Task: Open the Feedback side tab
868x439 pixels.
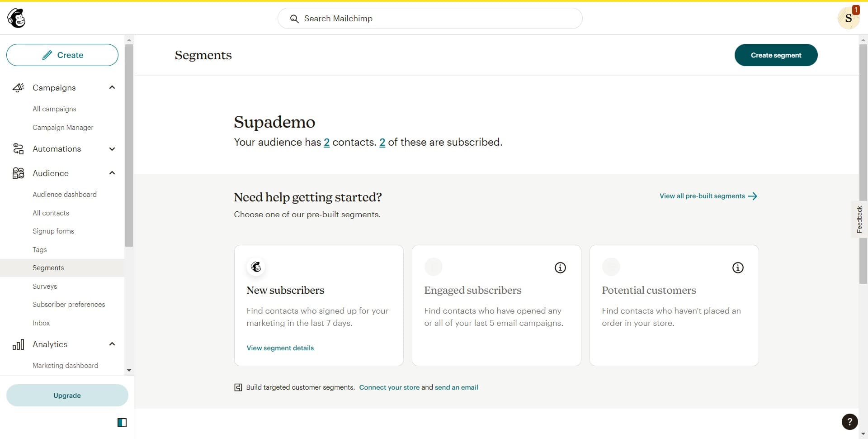Action: pos(859,219)
